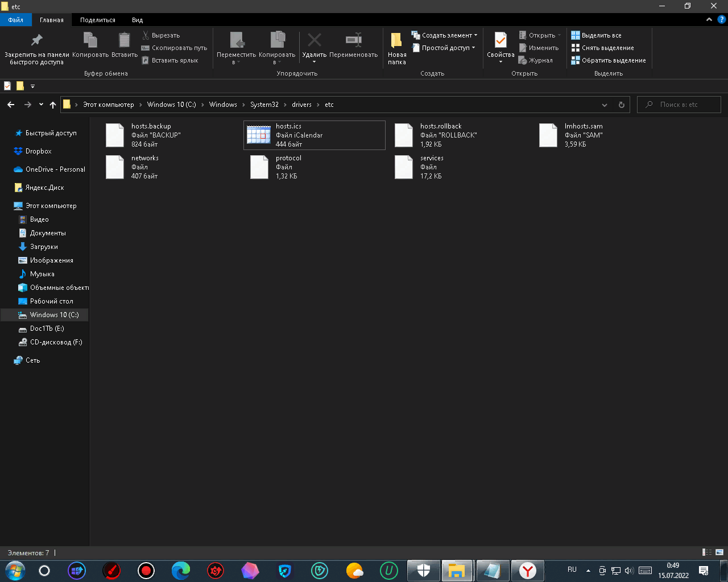The width and height of the screenshot is (728, 582).
Task: Click Журнал history button
Action: click(536, 60)
